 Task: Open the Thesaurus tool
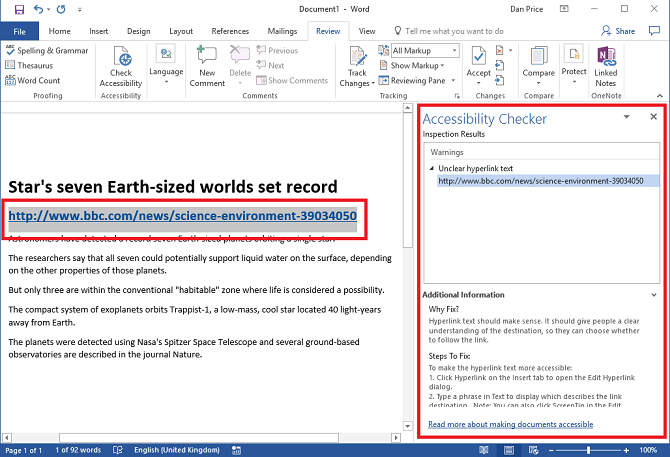tap(29, 65)
